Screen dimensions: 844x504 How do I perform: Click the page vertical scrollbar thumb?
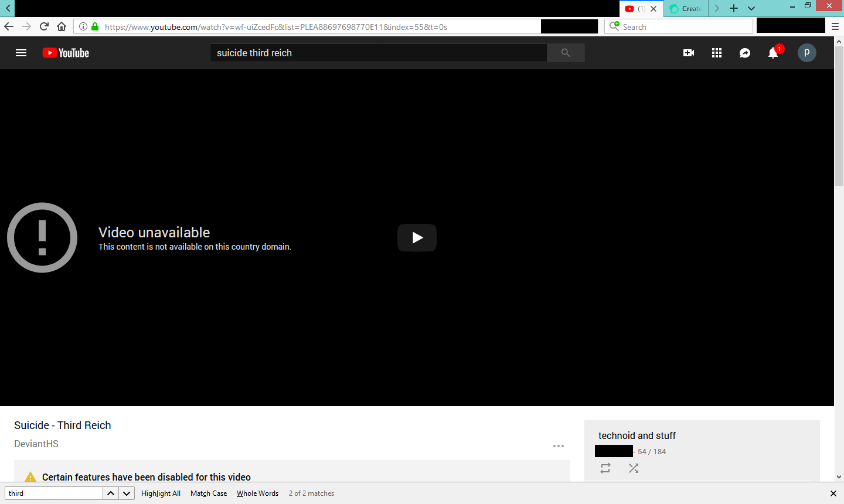839,116
